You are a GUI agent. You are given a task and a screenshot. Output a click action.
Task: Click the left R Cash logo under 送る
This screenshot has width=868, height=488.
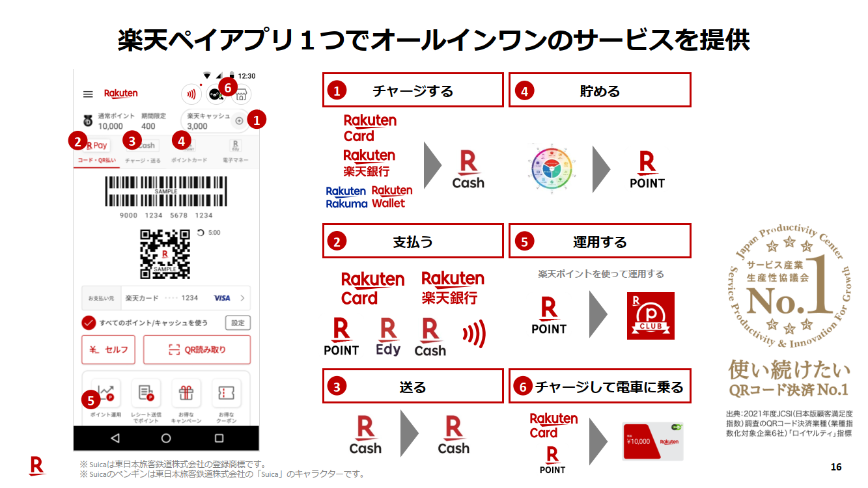click(365, 435)
